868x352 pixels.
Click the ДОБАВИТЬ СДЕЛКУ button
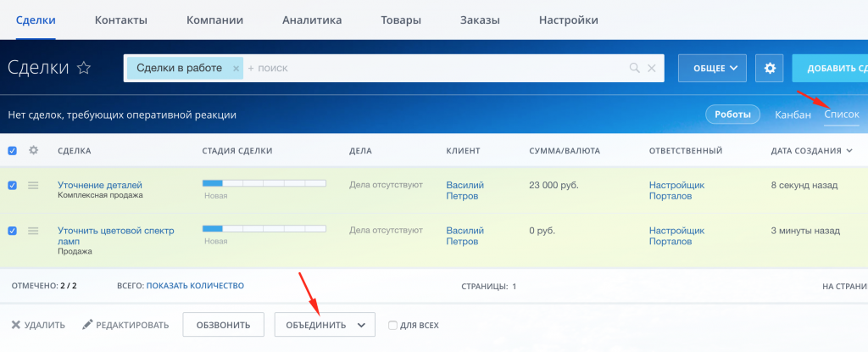coord(830,68)
